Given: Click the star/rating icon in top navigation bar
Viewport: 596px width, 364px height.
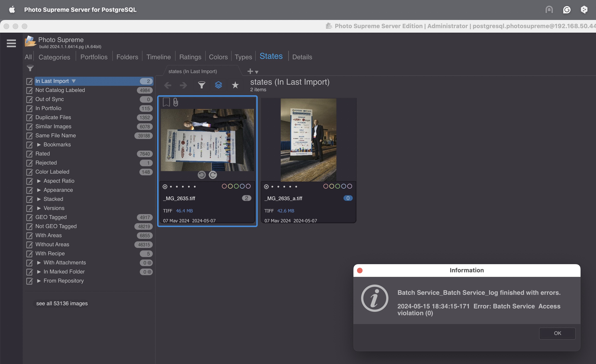Looking at the screenshot, I should (235, 85).
